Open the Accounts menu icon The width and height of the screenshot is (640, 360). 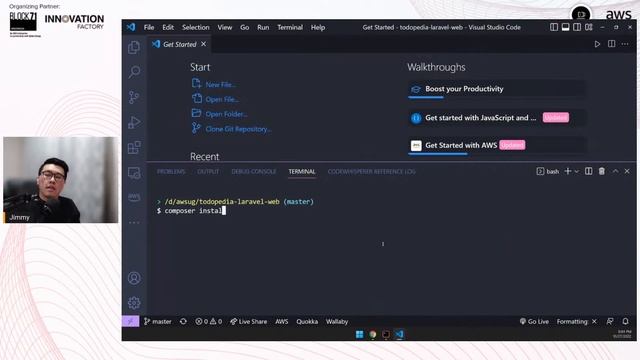134,278
